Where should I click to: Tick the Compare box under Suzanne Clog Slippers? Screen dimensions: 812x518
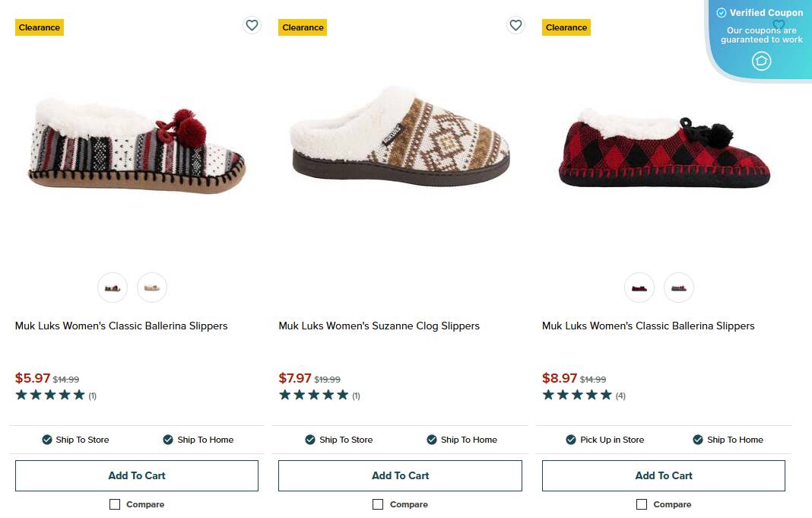378,504
